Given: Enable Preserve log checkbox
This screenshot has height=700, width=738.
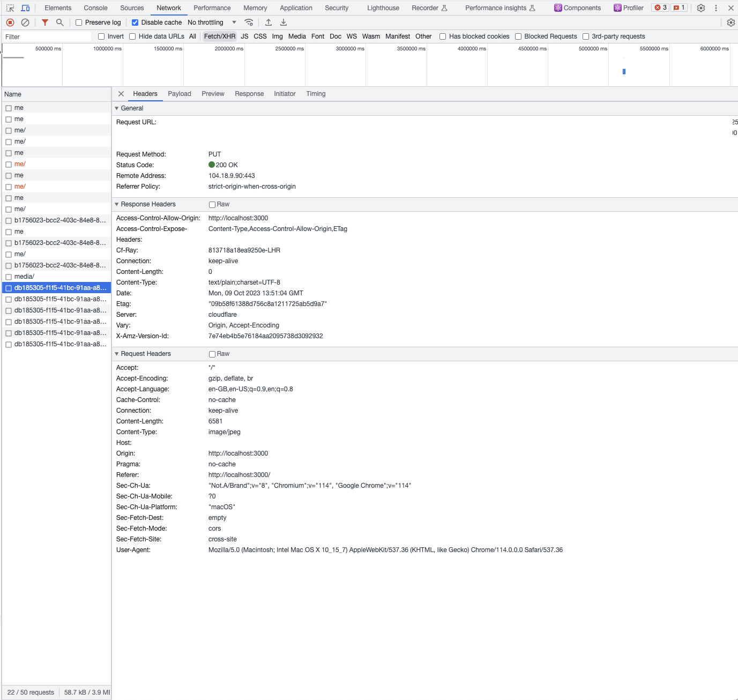Looking at the screenshot, I should tap(79, 23).
